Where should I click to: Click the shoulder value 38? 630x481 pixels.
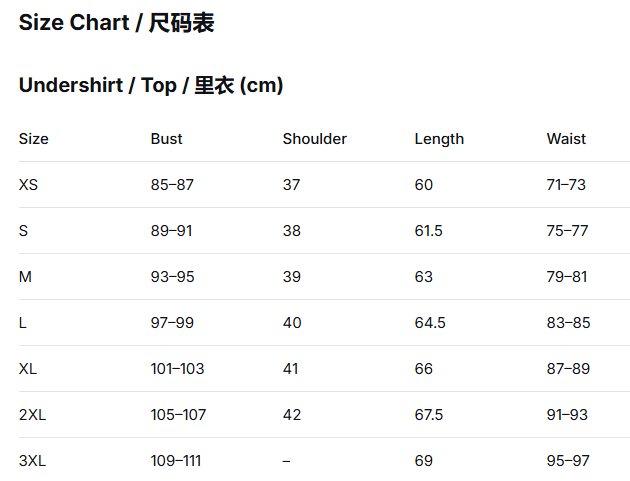(291, 231)
